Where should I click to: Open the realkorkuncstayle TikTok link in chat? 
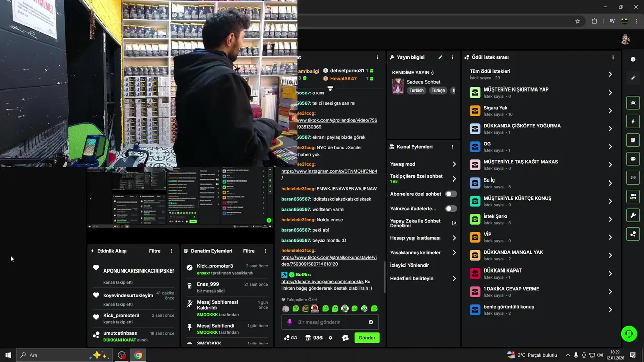pyautogui.click(x=329, y=260)
